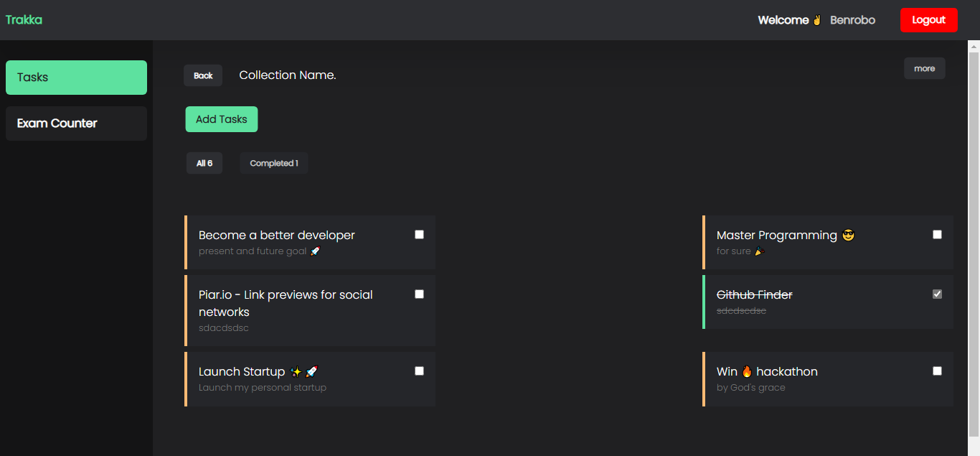
Task: Check the Become a better developer task
Action: click(x=420, y=235)
